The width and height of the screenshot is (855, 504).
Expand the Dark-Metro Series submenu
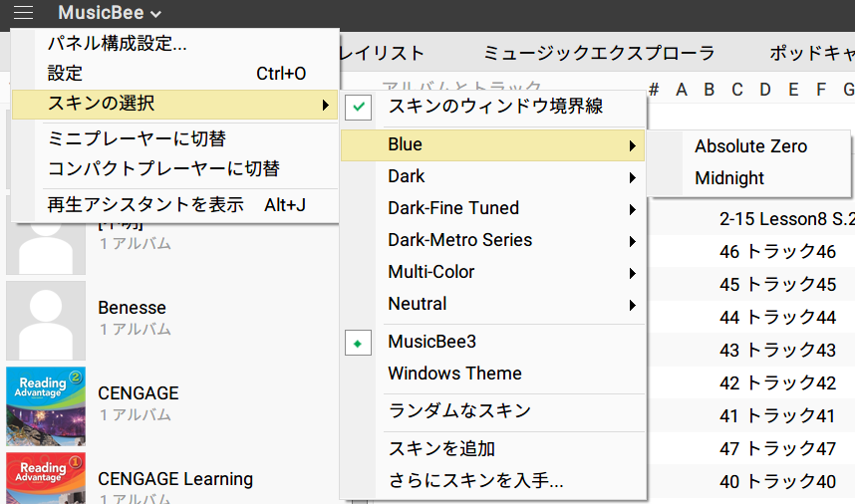(x=493, y=240)
